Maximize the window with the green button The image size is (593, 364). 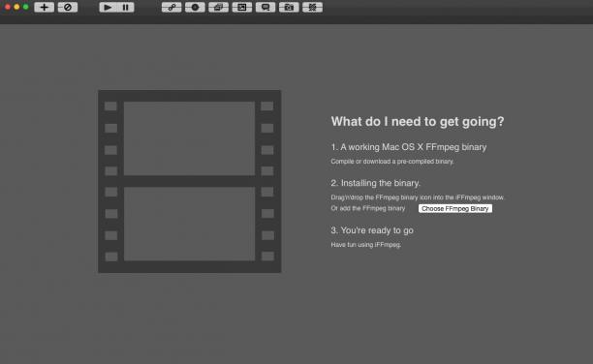(x=26, y=7)
